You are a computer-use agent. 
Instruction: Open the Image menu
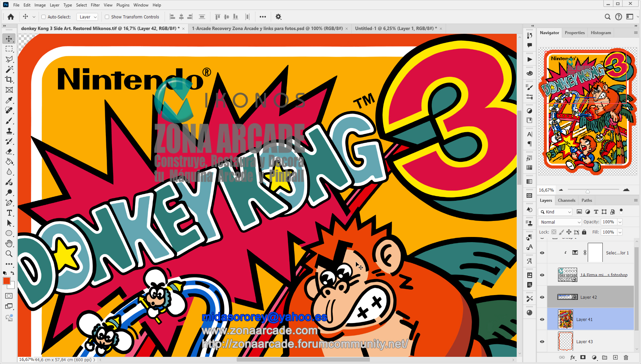pyautogui.click(x=40, y=5)
